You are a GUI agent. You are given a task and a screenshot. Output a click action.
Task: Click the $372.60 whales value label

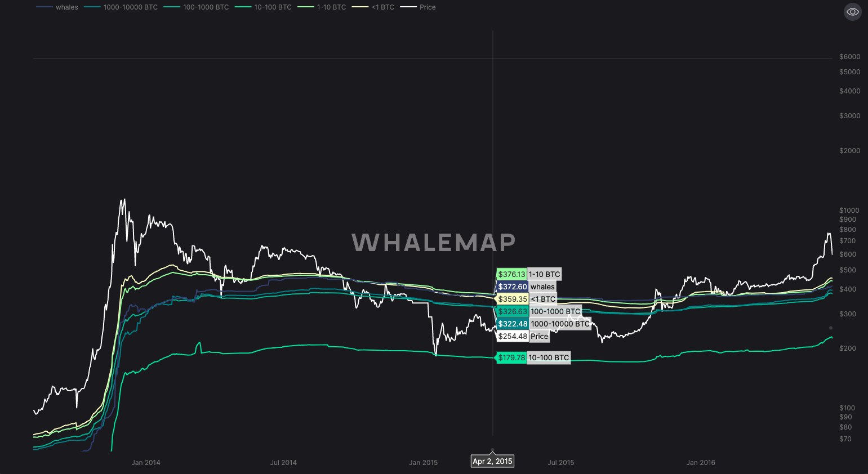526,287
